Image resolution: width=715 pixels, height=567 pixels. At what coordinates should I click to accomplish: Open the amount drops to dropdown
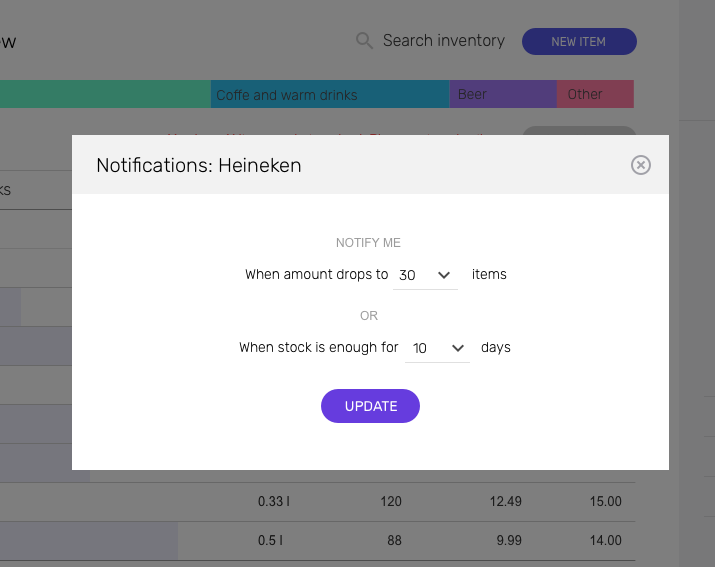tap(425, 275)
